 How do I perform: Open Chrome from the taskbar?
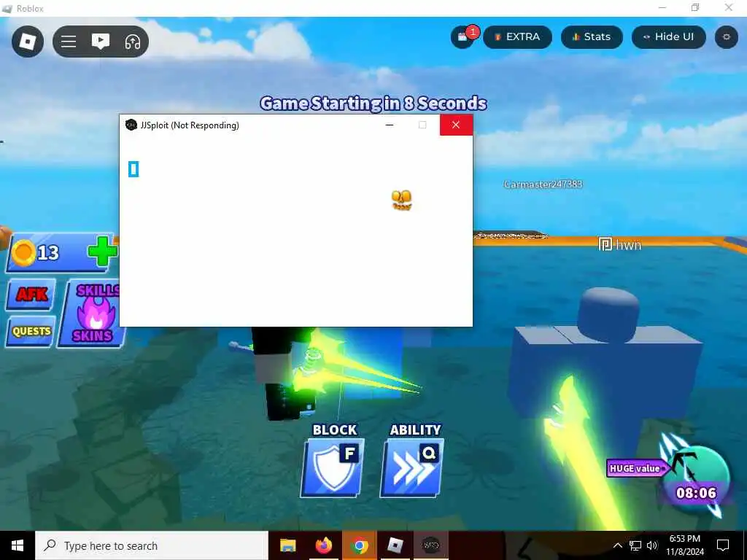360,545
